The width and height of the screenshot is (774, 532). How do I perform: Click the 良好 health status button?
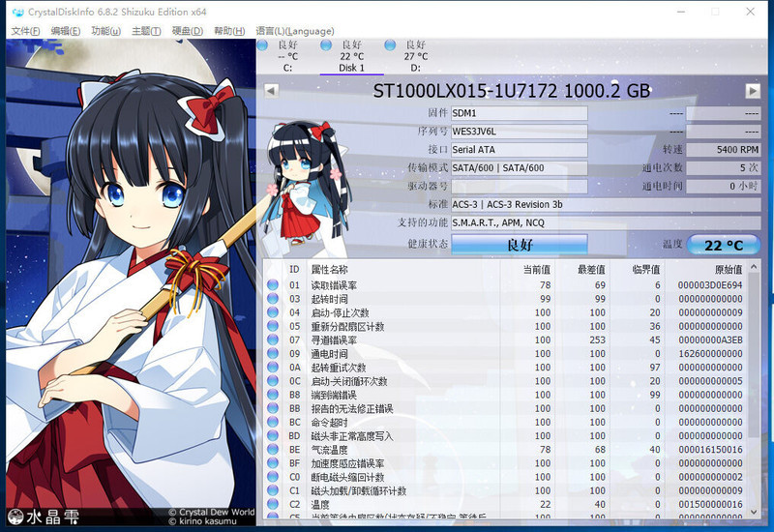pyautogui.click(x=520, y=245)
